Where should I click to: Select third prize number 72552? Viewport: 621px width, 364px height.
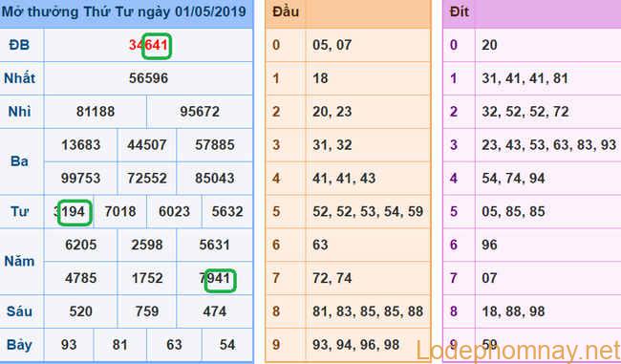pos(147,178)
